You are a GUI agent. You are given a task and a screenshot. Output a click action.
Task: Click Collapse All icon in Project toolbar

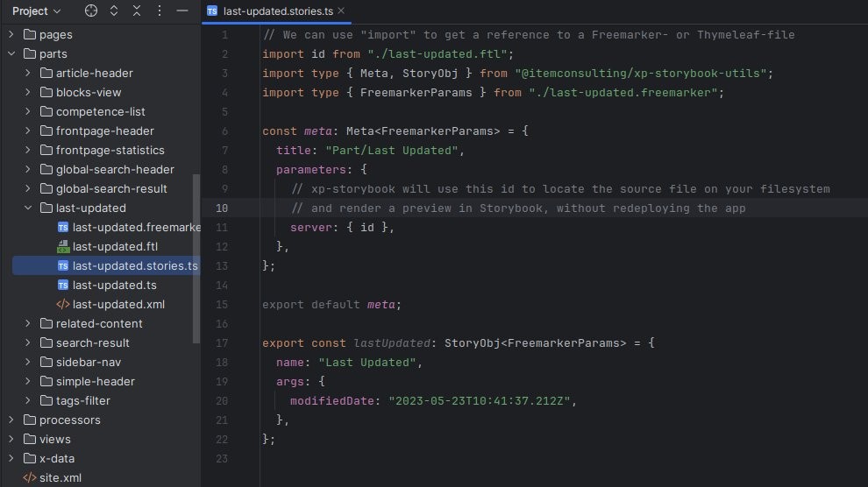pyautogui.click(x=137, y=11)
